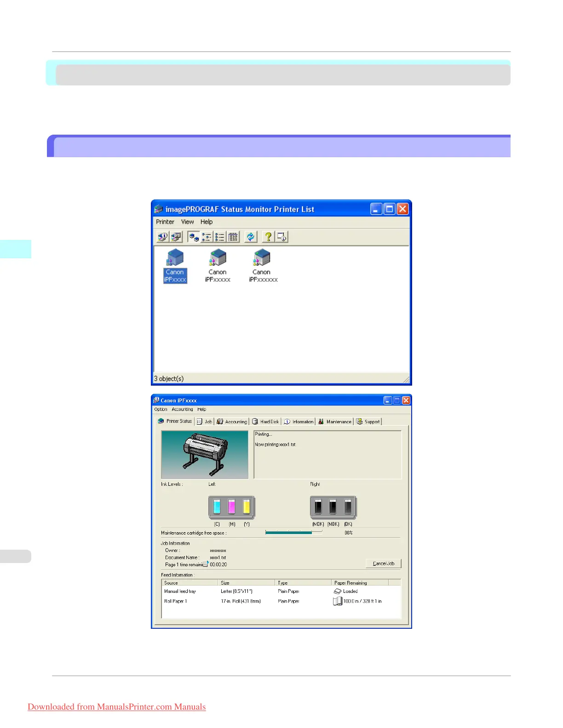This screenshot has width=563, height=728.
Task: Open the ManualsPrinter.com download link
Action: coord(117,707)
